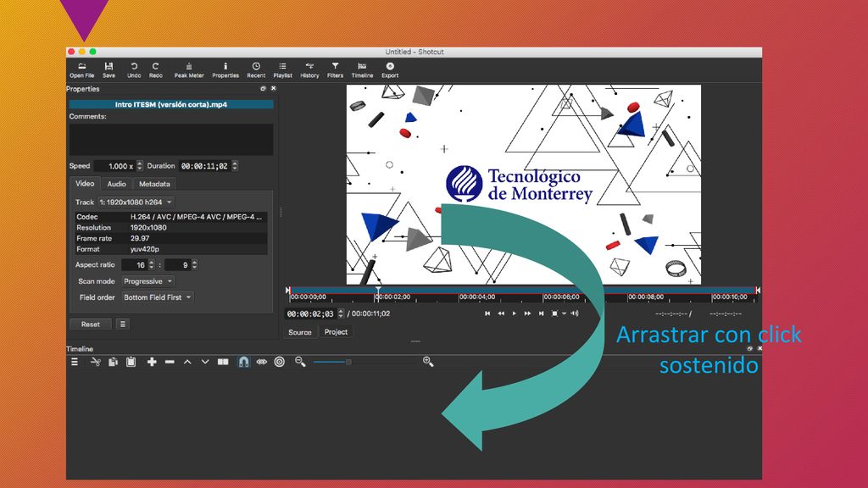Click the Copy icon in the Timeline toolbar
This screenshot has height=488, width=868.
coord(113,362)
